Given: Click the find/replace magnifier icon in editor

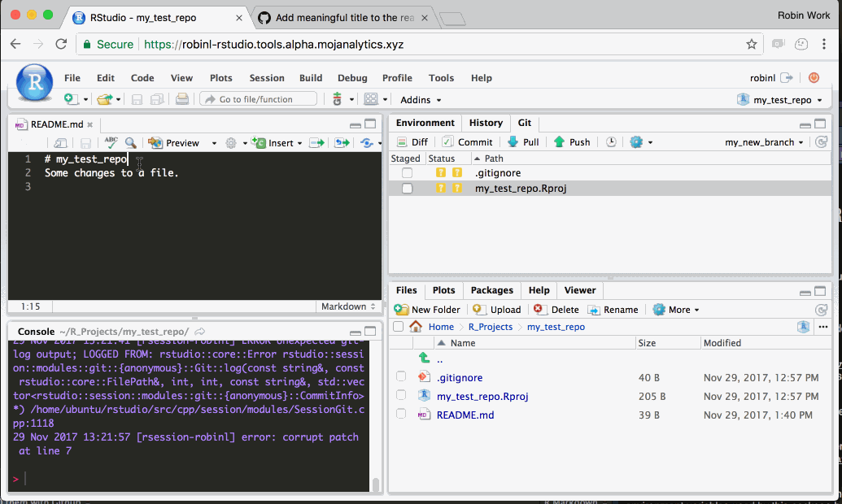Looking at the screenshot, I should [130, 143].
